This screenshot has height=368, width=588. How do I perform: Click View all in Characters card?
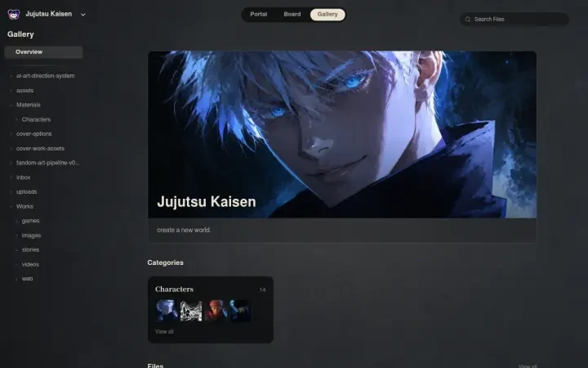(x=164, y=331)
